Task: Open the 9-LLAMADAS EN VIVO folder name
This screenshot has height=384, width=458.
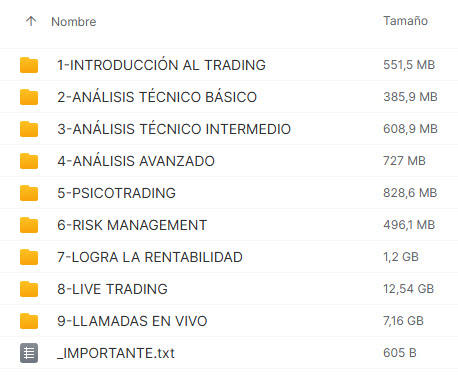Action: coord(132,321)
